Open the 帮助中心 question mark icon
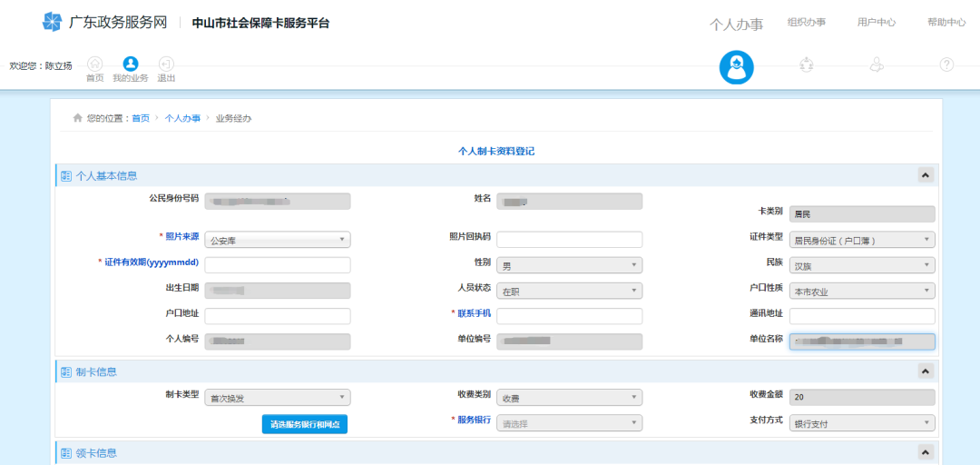 click(946, 64)
